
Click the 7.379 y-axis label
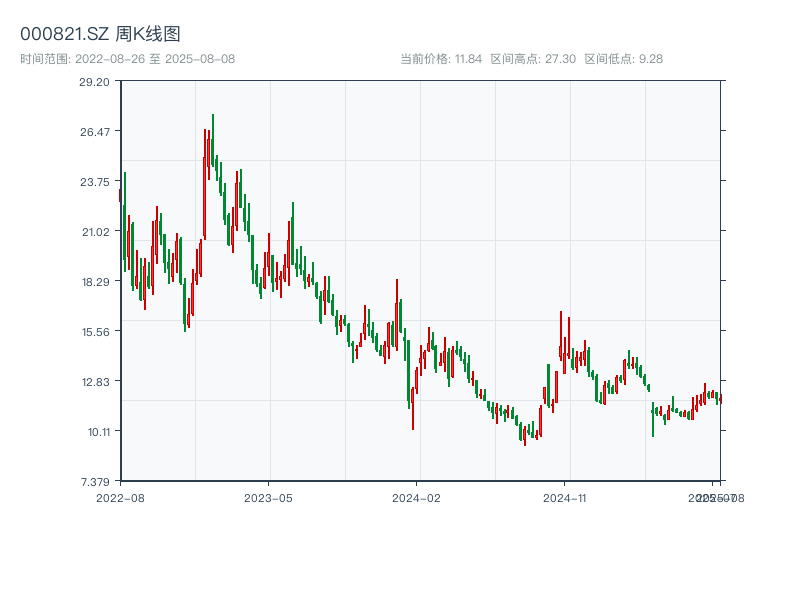pyautogui.click(x=94, y=480)
